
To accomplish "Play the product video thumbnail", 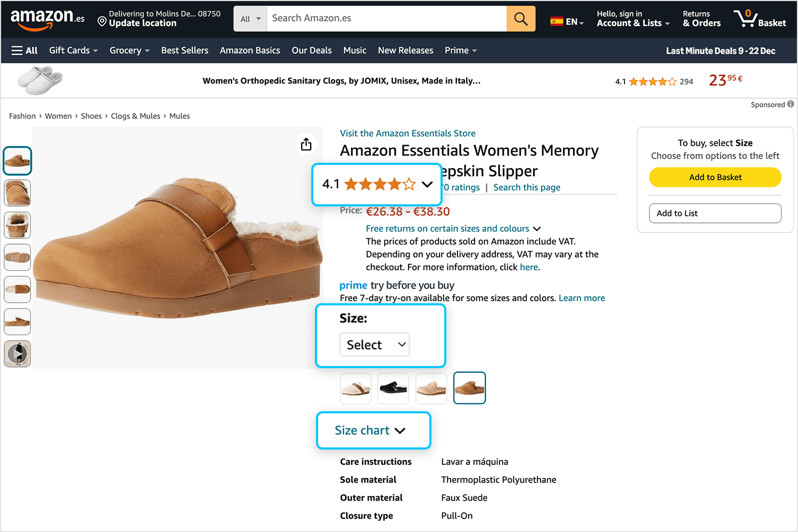I will click(x=18, y=354).
